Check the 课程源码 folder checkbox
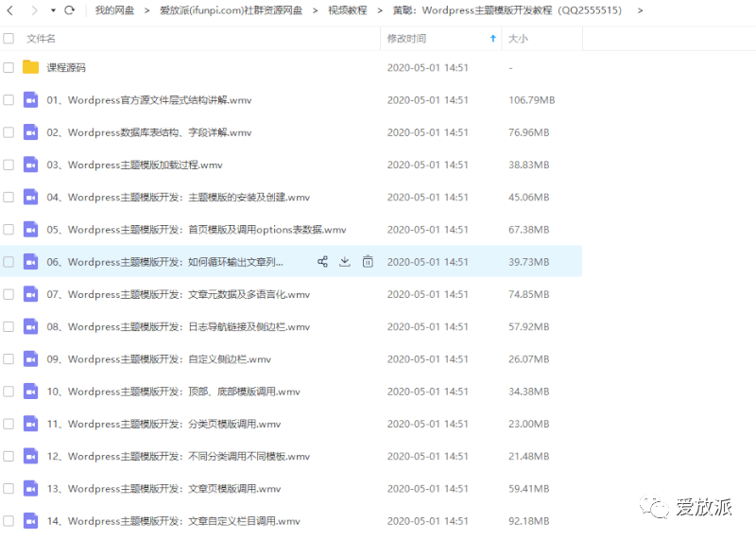The width and height of the screenshot is (756, 540). [9, 67]
